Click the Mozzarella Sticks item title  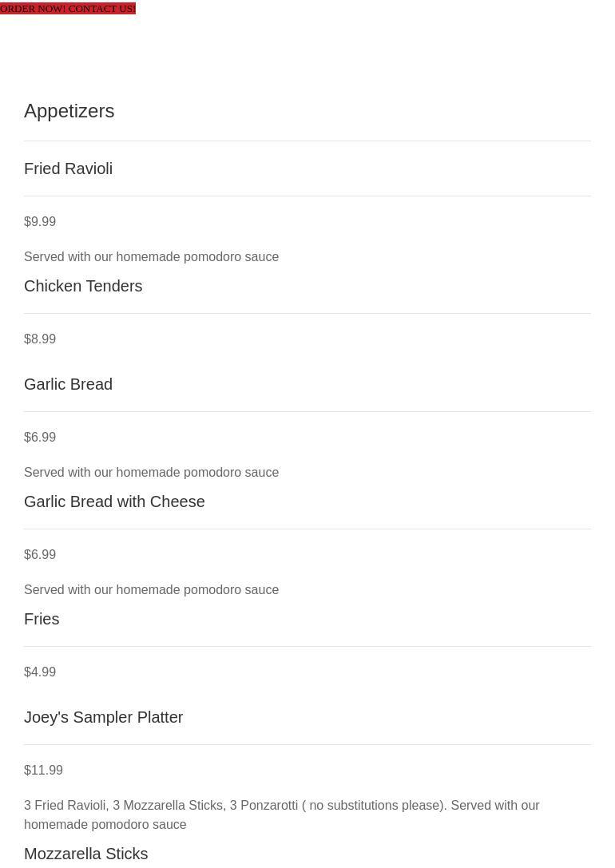(85, 854)
